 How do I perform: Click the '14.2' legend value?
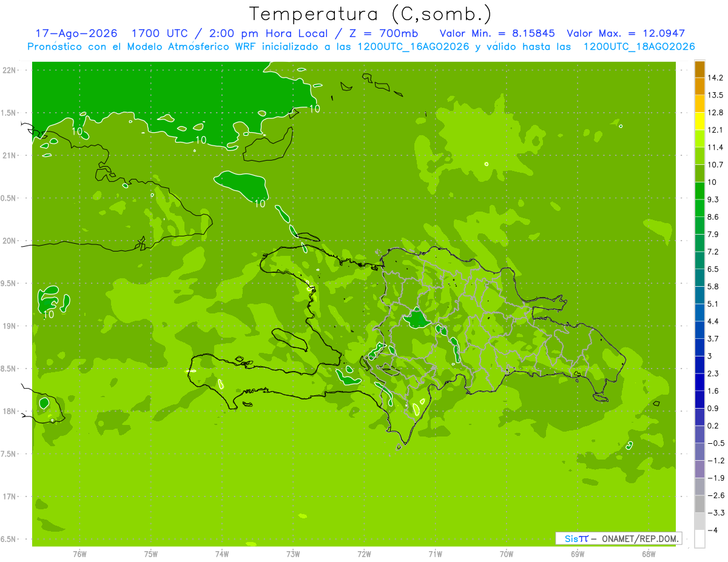point(715,78)
